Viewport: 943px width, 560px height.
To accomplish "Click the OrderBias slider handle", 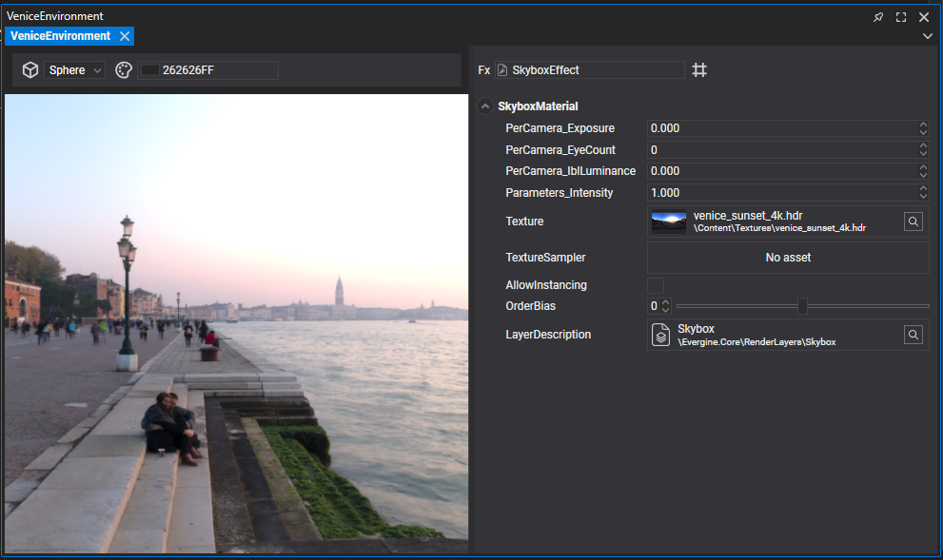I will click(x=802, y=306).
